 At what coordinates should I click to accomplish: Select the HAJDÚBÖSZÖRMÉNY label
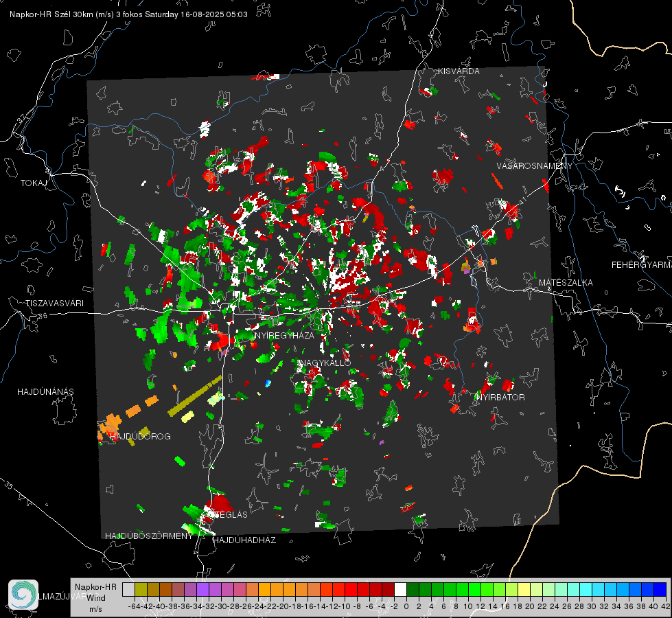[149, 536]
